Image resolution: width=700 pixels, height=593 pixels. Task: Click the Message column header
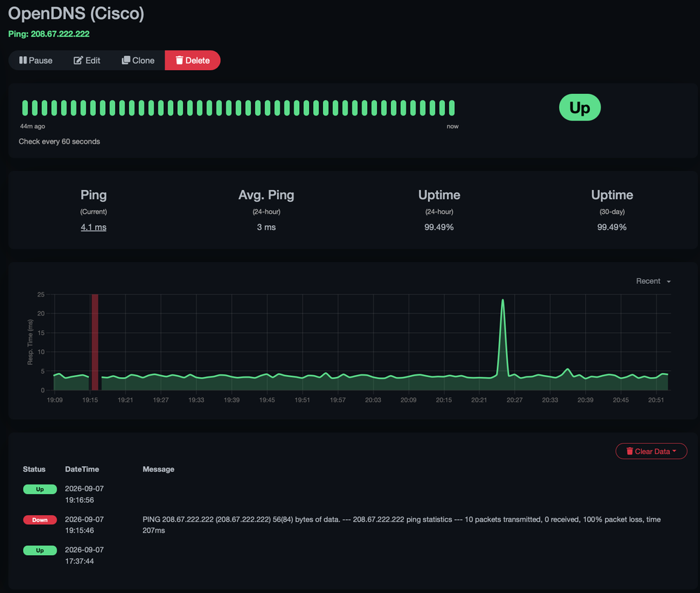pos(158,469)
